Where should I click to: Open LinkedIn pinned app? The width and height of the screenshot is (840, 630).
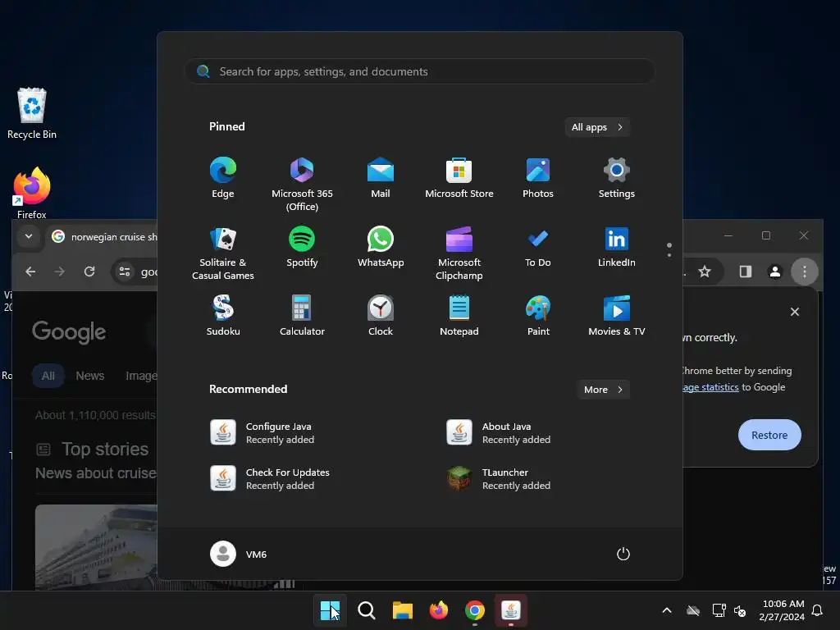coord(617,246)
